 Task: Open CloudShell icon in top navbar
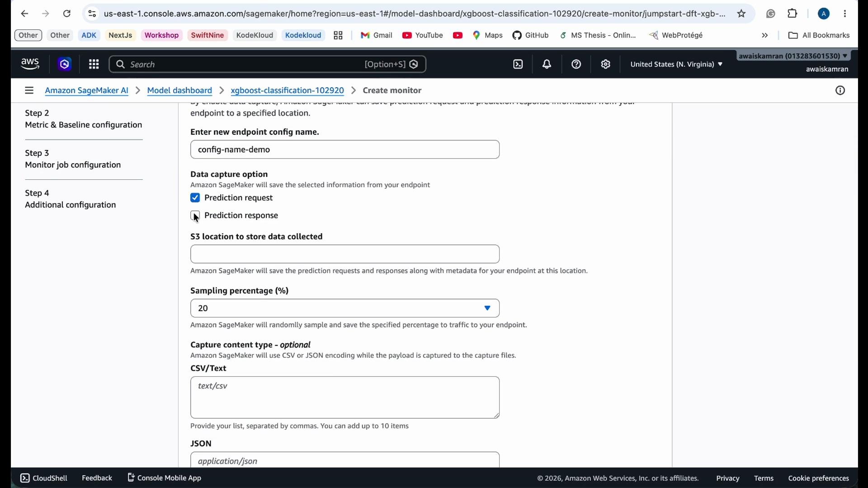(519, 65)
